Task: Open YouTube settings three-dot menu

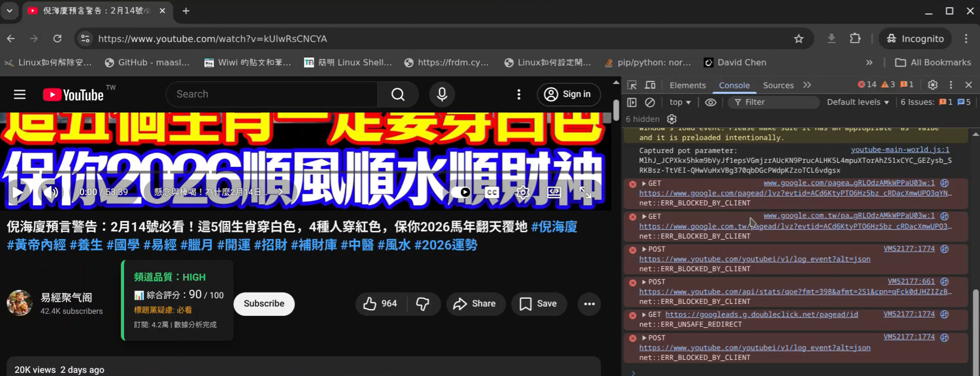Action: [519, 94]
